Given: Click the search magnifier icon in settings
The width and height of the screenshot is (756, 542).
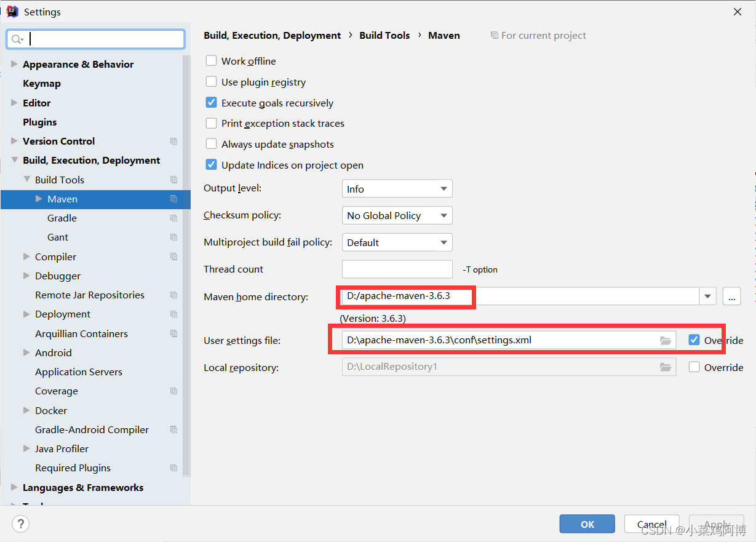Looking at the screenshot, I should click(17, 39).
